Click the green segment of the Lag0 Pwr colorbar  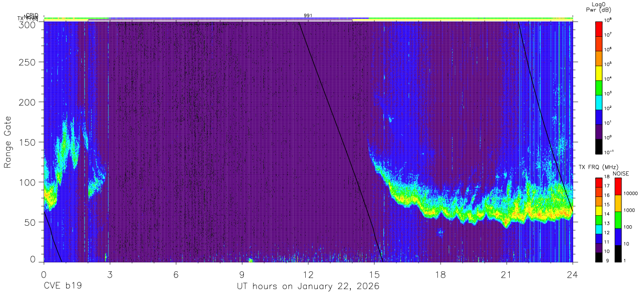point(599,87)
